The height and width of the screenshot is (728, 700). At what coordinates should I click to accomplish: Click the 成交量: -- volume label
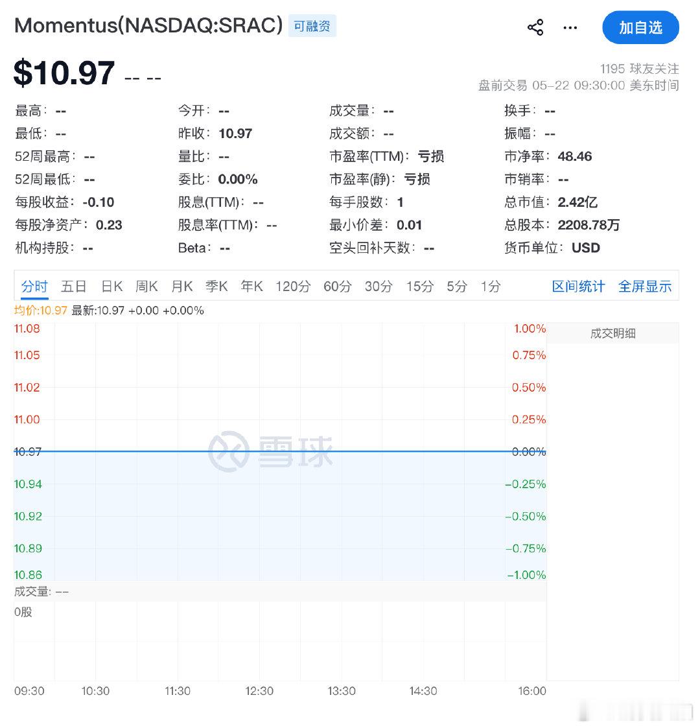(41, 592)
